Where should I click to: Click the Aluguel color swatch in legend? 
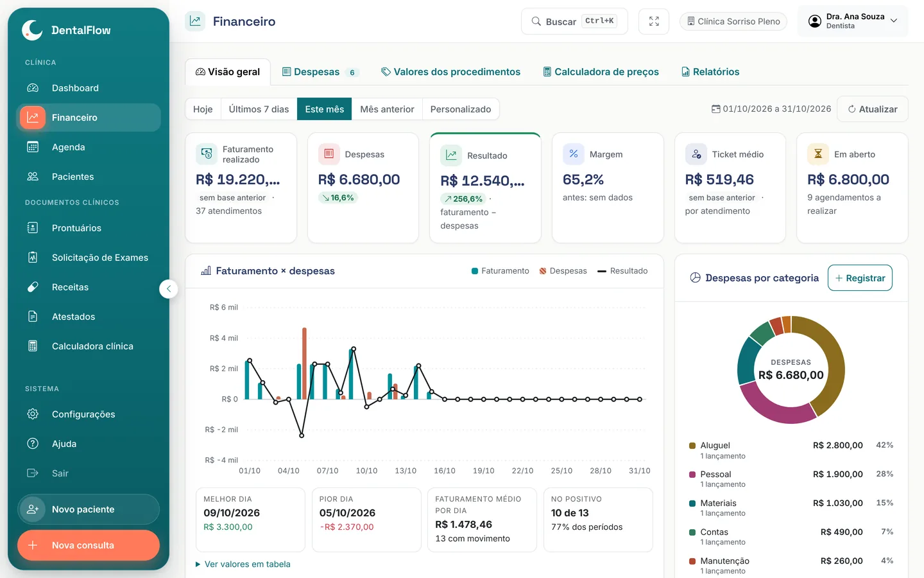[x=692, y=445]
